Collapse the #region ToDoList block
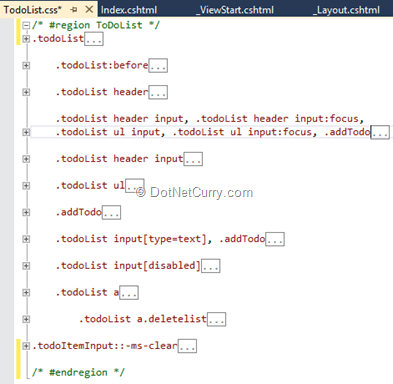 tap(26, 25)
